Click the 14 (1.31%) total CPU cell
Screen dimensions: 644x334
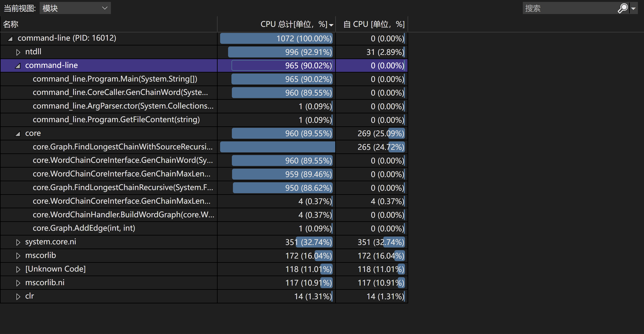click(276, 296)
